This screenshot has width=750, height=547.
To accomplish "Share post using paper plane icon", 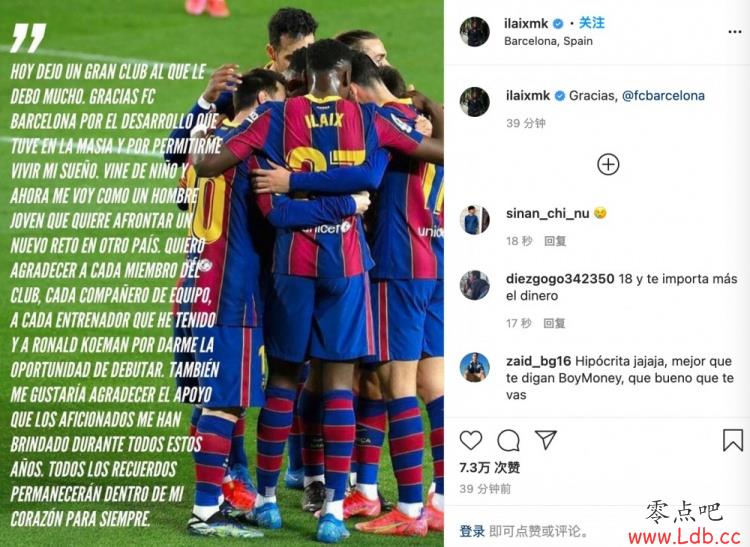I will [546, 439].
